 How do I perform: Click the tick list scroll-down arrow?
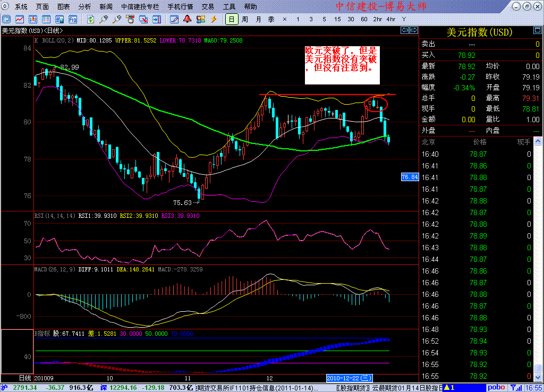[538, 377]
